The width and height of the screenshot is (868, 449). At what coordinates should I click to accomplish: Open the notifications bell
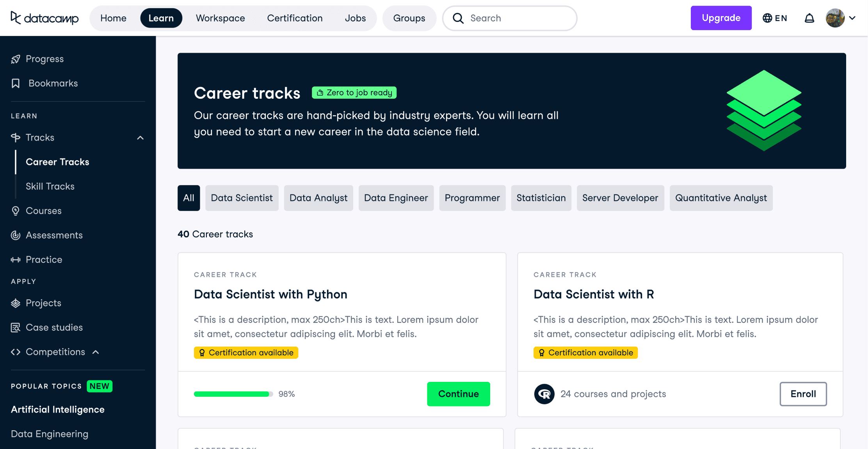(x=809, y=18)
